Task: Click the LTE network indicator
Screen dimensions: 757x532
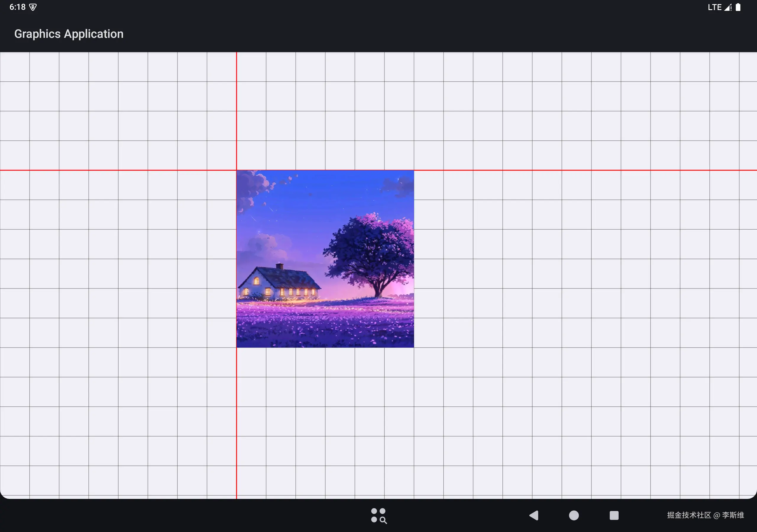Action: 714,7
